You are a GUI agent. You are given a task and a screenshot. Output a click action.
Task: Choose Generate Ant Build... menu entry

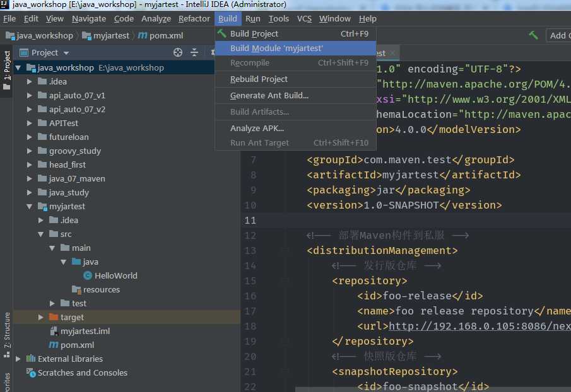[x=295, y=95]
